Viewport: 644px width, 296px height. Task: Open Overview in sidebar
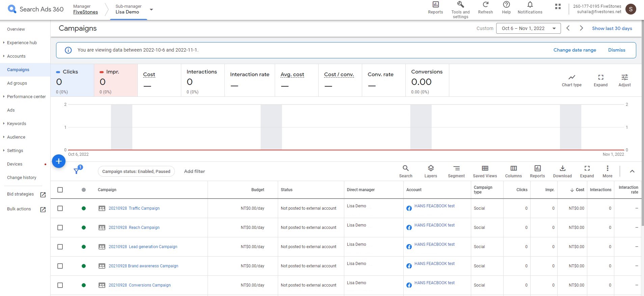pyautogui.click(x=16, y=29)
